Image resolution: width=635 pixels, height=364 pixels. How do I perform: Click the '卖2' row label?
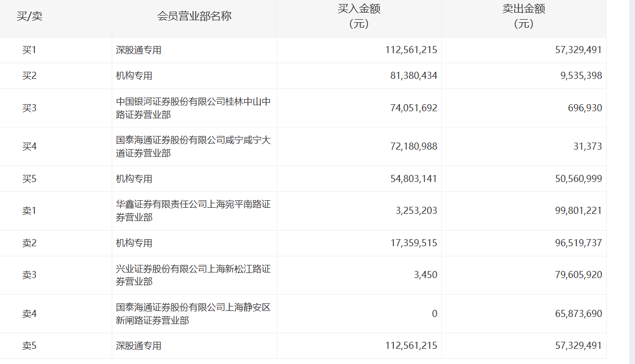(29, 243)
